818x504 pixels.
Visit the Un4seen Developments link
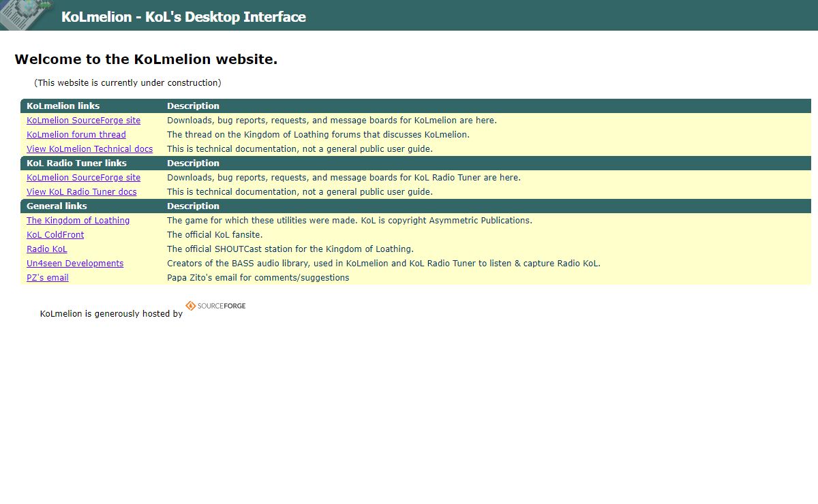point(75,264)
